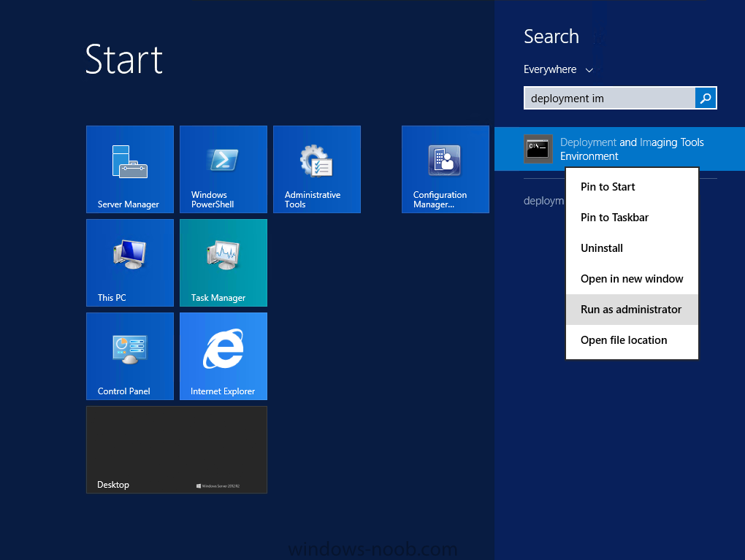Viewport: 745px width, 560px height.
Task: Launch the Task Manager tile
Action: 223,263
